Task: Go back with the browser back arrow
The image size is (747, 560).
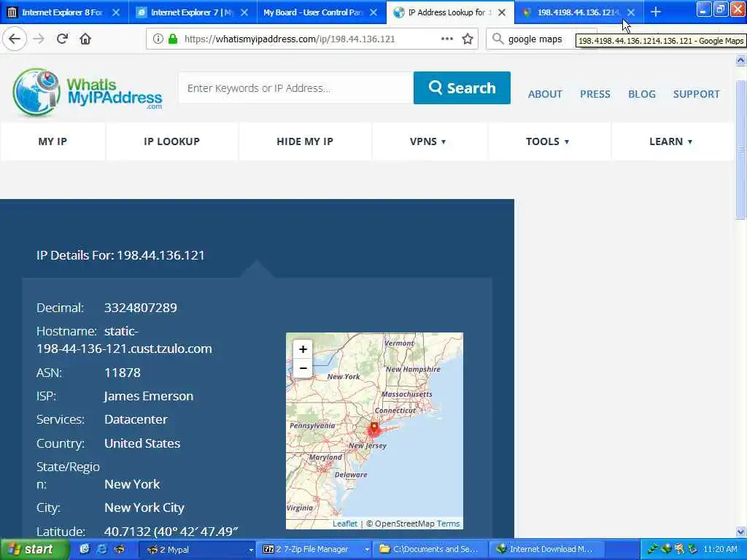Action: [x=15, y=39]
